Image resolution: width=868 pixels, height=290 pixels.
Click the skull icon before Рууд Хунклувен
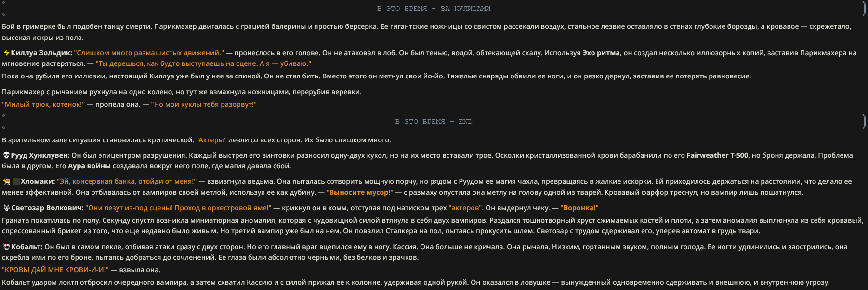click(6, 156)
